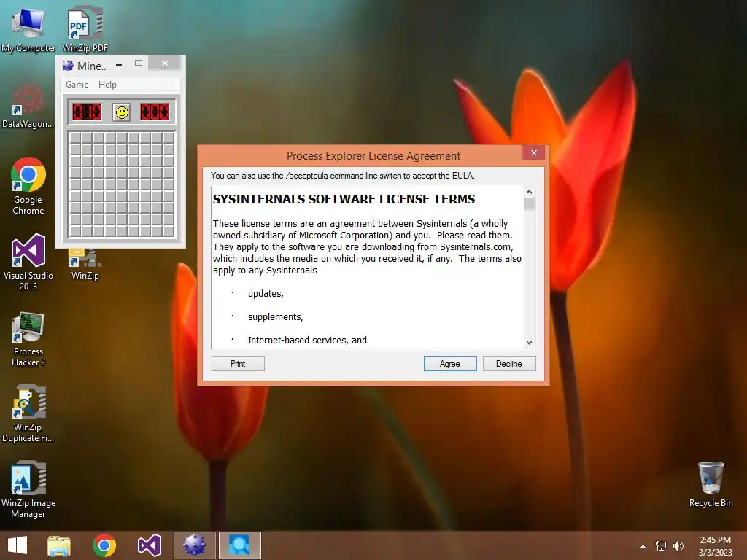Open File Explorer from the taskbar
The height and width of the screenshot is (560, 747).
59,545
